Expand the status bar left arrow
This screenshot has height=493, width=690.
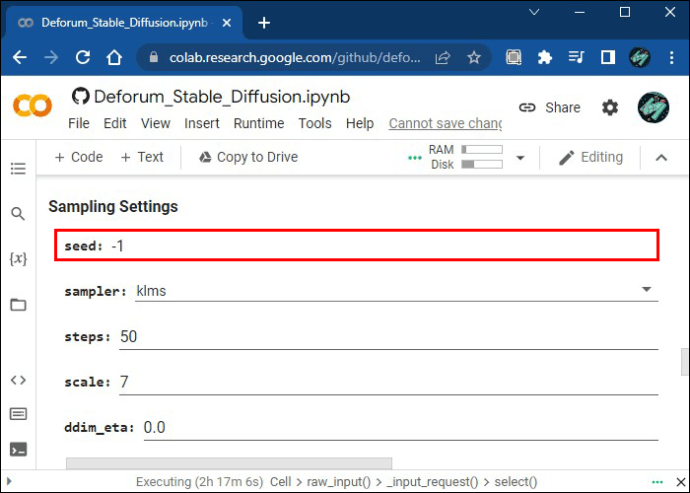point(9,482)
